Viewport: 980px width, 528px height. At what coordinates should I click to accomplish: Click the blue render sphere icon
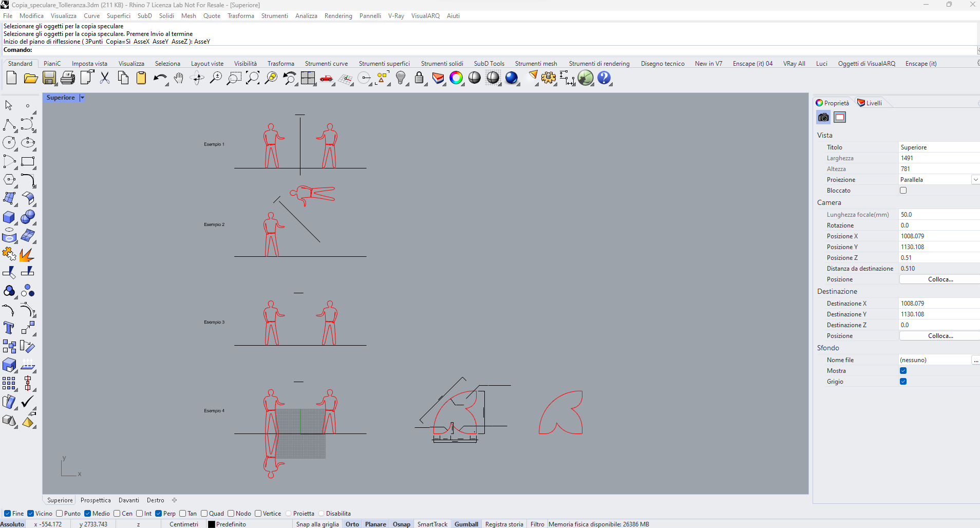click(x=512, y=78)
